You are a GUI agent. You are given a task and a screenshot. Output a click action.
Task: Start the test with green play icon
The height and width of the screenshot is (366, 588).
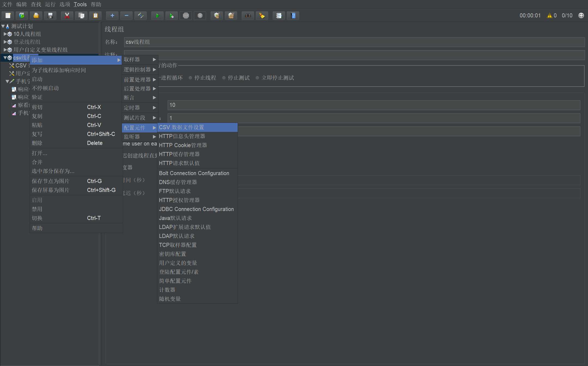(157, 15)
